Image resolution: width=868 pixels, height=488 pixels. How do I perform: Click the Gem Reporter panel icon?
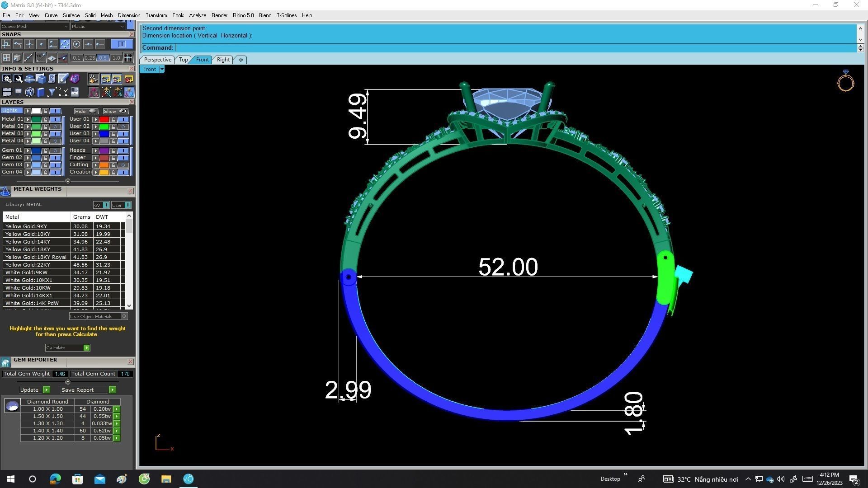pyautogui.click(x=5, y=362)
